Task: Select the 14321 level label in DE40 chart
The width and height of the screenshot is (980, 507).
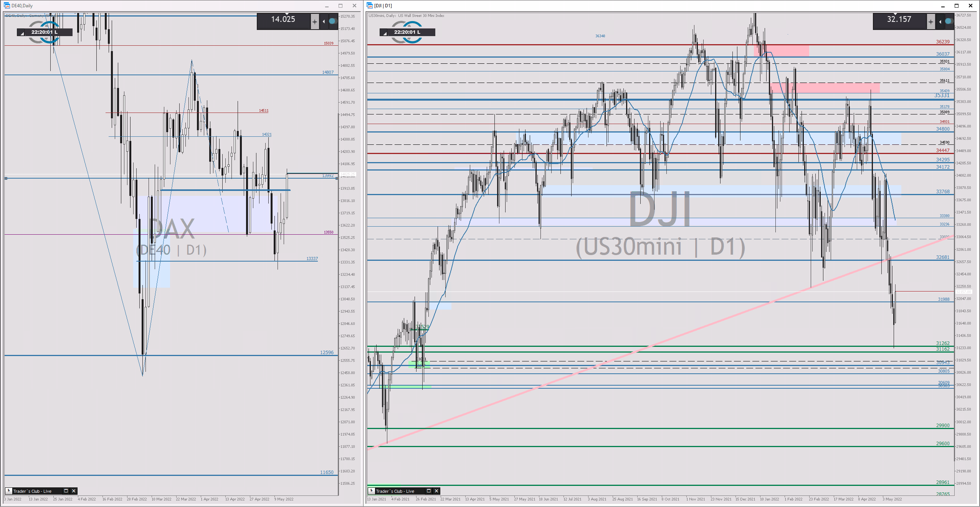Action: [x=267, y=134]
